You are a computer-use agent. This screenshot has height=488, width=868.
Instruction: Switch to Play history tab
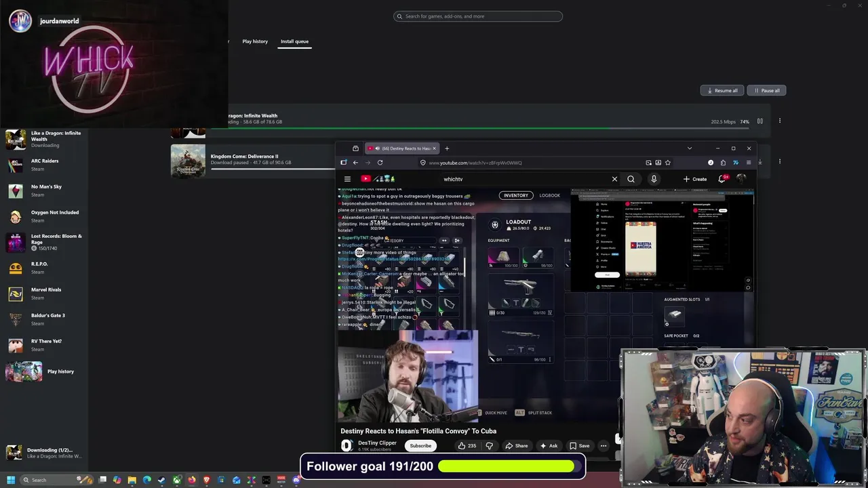click(255, 41)
